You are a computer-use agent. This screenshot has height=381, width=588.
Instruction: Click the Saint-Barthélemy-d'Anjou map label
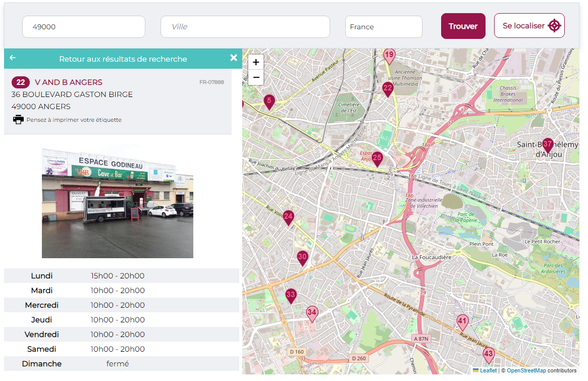click(548, 150)
